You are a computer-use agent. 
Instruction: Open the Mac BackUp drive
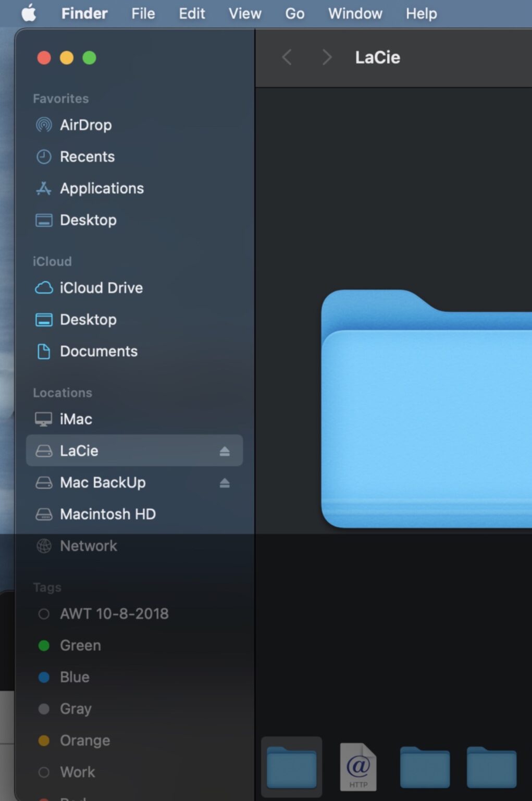[x=103, y=482]
